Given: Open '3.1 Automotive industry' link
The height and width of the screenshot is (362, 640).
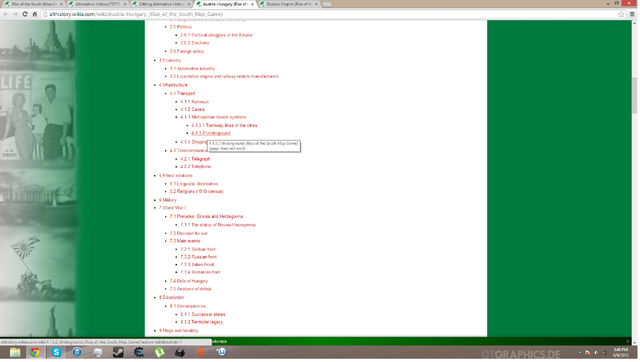Looking at the screenshot, I should (x=192, y=69).
